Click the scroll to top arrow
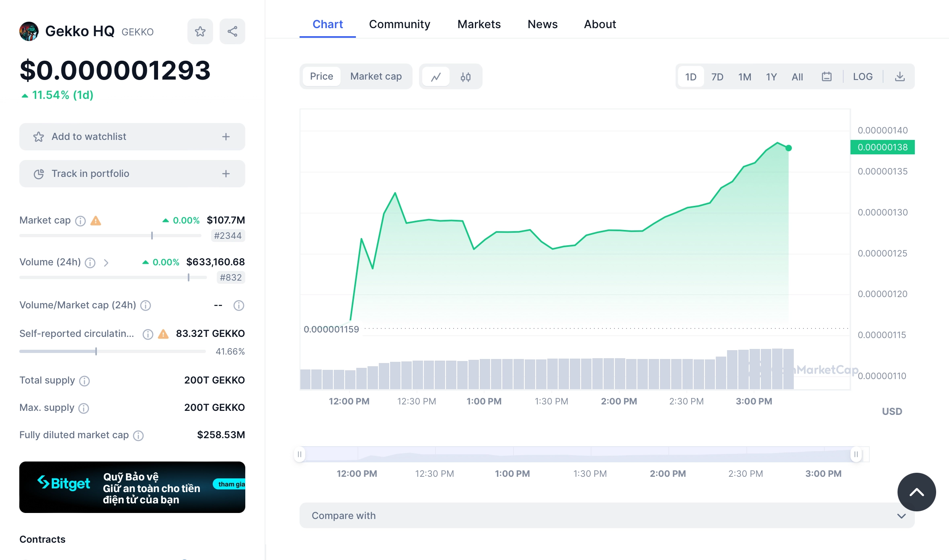Screen dimensions: 949x560 click(916, 492)
